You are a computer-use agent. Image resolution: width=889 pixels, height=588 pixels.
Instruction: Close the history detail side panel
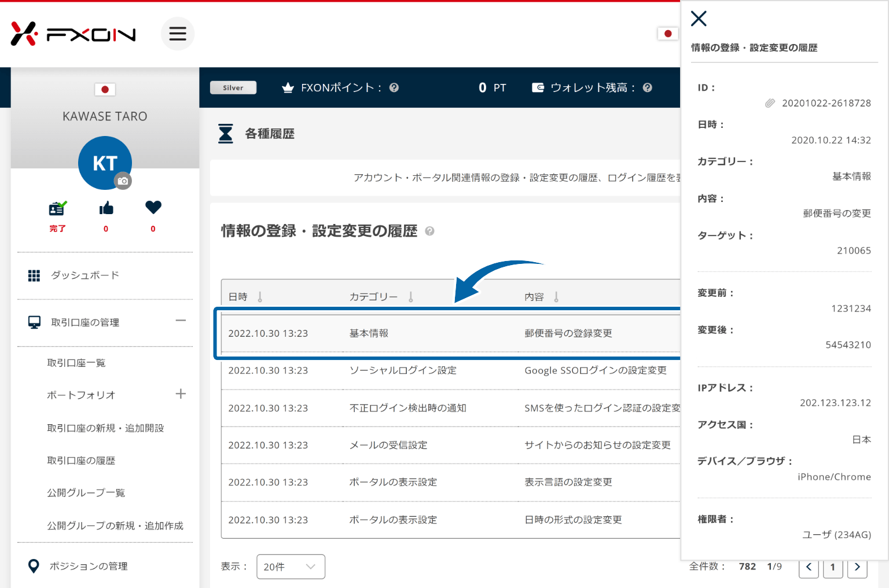pyautogui.click(x=699, y=19)
